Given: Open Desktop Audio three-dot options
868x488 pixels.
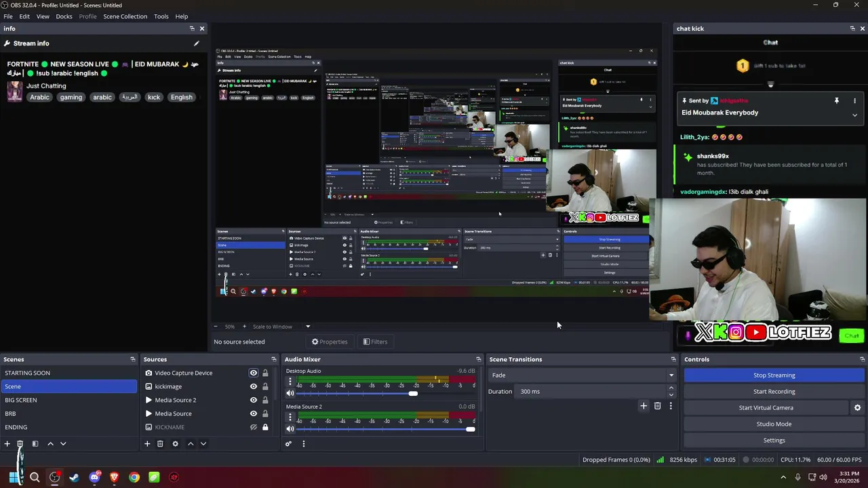Looking at the screenshot, I should tap(290, 382).
